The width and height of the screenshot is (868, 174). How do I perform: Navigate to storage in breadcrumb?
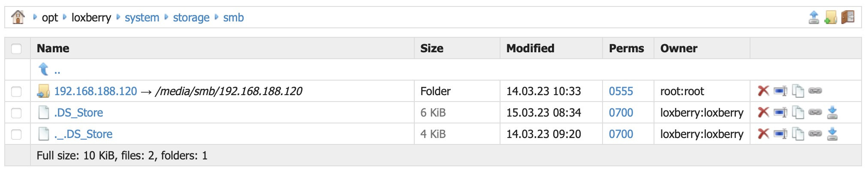tap(191, 18)
